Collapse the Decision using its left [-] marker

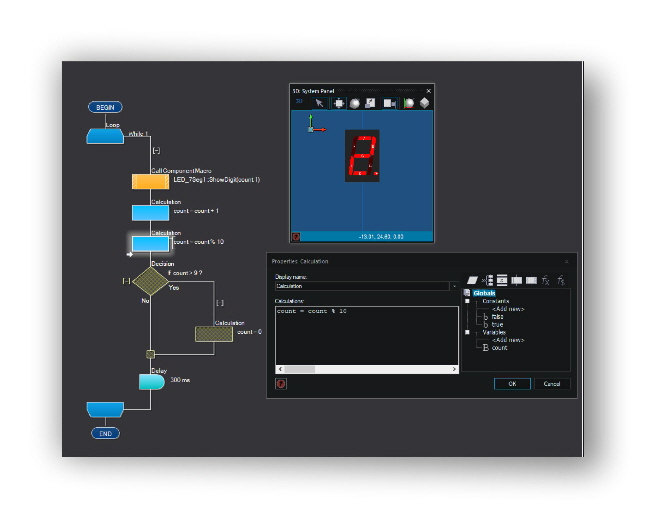[126, 281]
